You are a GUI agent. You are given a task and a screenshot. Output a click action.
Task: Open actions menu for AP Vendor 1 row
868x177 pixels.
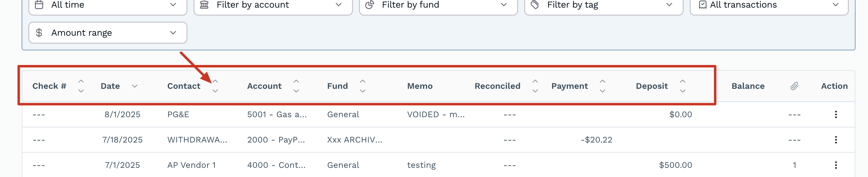[836, 165]
